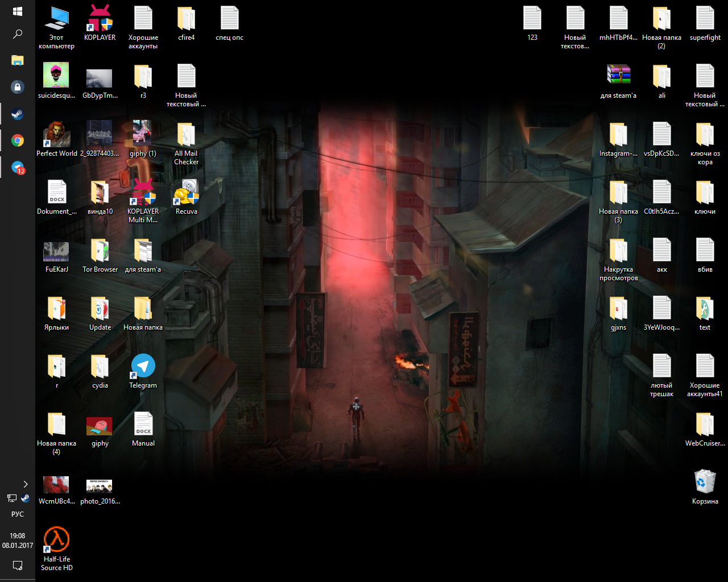Select the Корзина recycle bin
The height and width of the screenshot is (582, 728).
705,487
